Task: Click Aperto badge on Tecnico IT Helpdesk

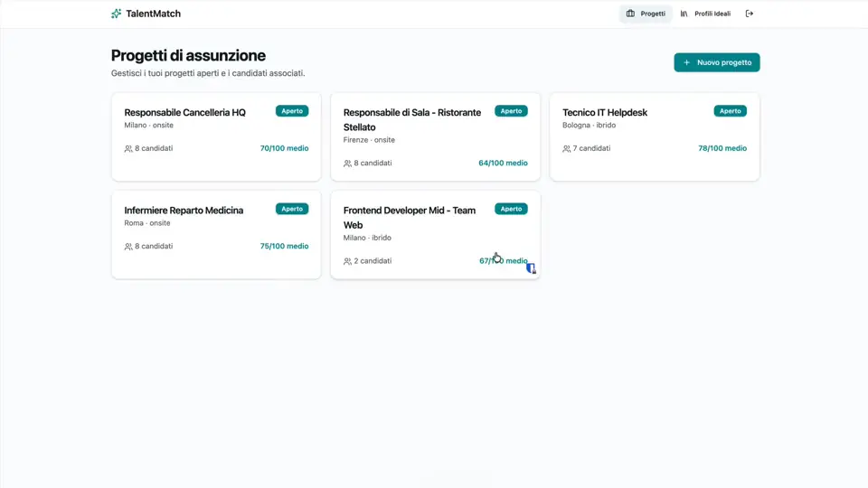Action: coord(731,110)
